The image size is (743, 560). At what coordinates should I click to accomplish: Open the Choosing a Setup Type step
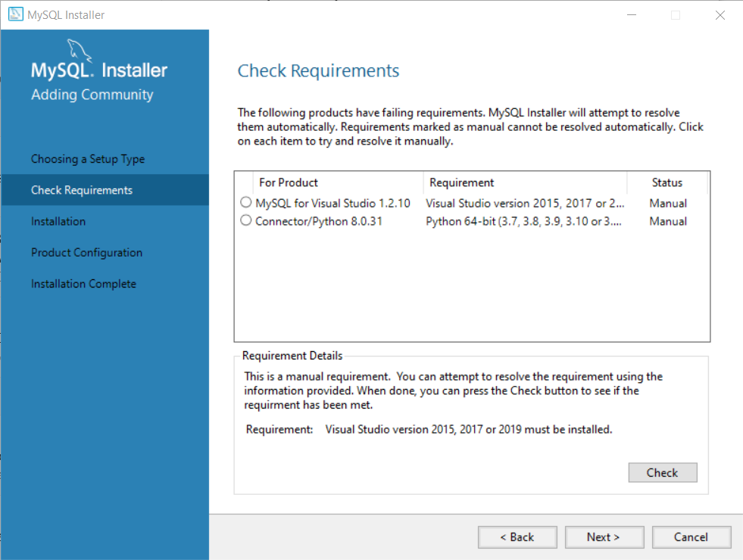point(88,159)
